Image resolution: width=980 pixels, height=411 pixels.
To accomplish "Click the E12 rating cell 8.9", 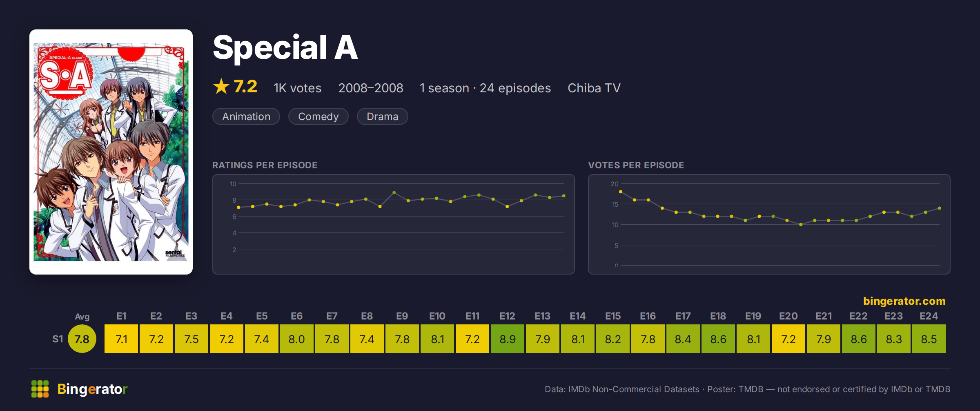I will [x=508, y=339].
